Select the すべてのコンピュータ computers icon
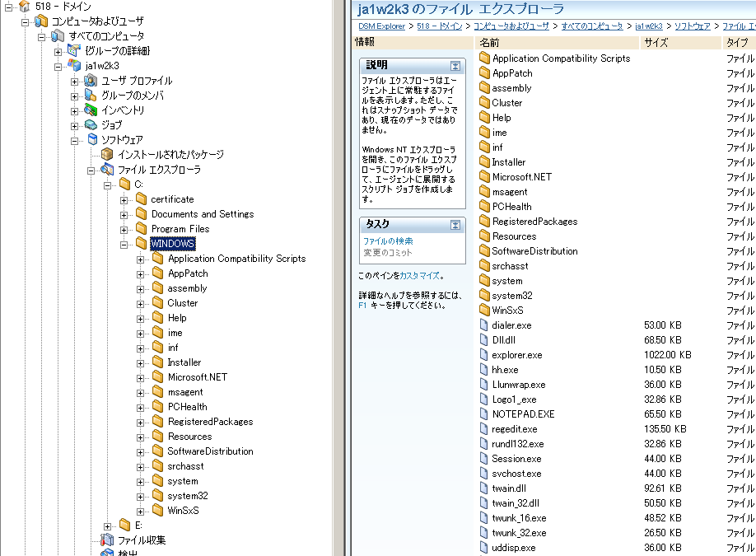The width and height of the screenshot is (756, 556). tap(58, 35)
